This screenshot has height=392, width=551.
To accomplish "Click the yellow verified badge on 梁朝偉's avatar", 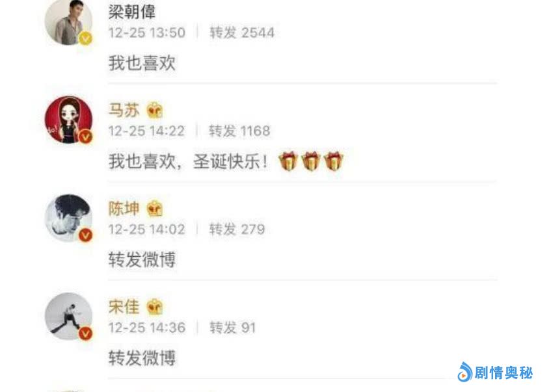I will click(x=85, y=38).
